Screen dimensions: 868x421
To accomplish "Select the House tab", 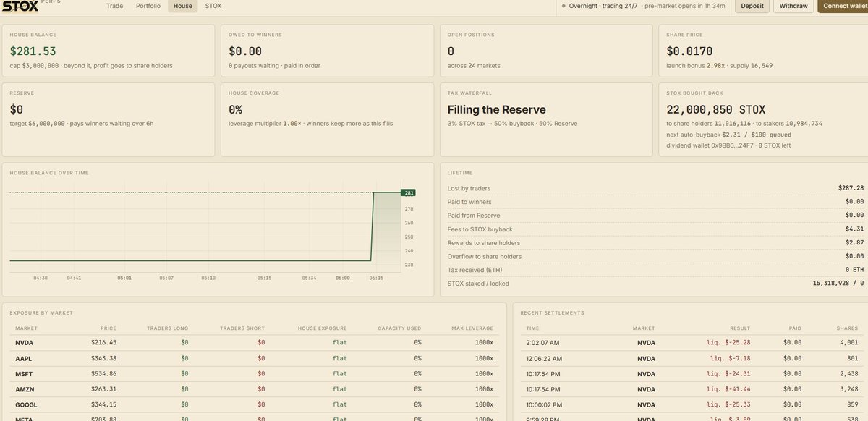I will coord(182,6).
